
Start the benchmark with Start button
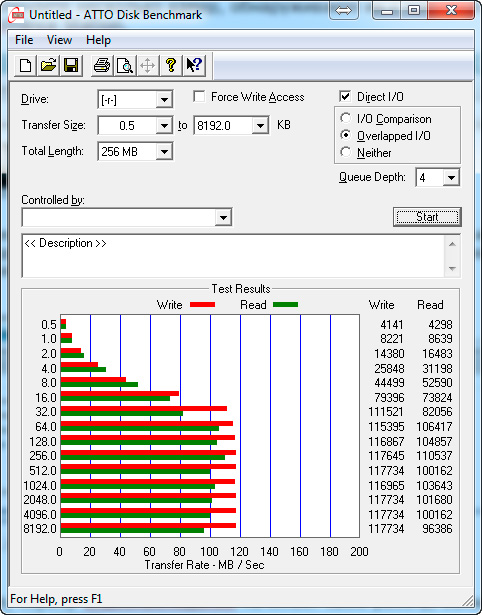point(427,217)
